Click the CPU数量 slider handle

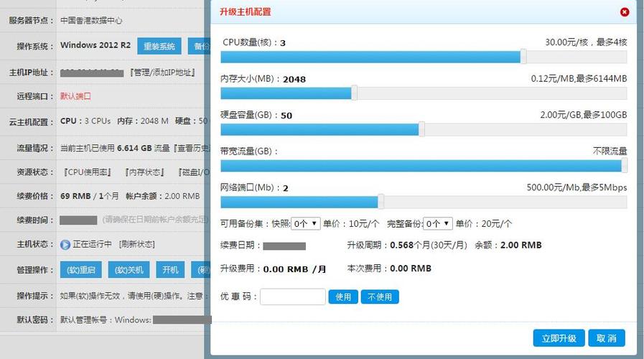pos(523,57)
